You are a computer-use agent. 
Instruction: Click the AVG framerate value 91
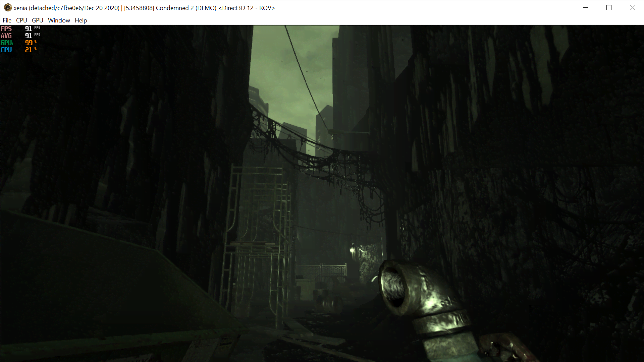(x=29, y=36)
